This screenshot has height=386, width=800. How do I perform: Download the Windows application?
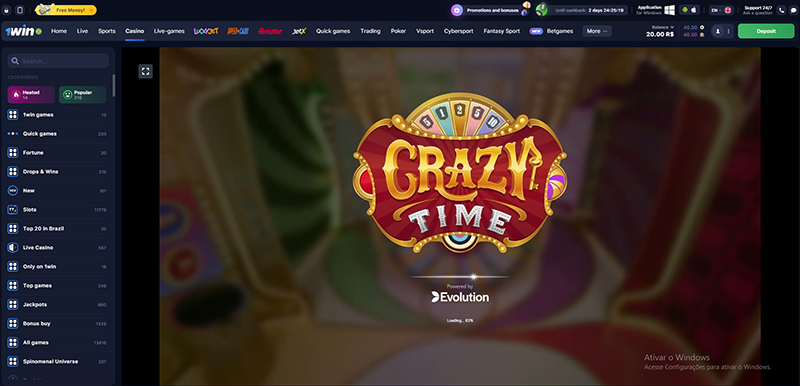tap(656, 10)
